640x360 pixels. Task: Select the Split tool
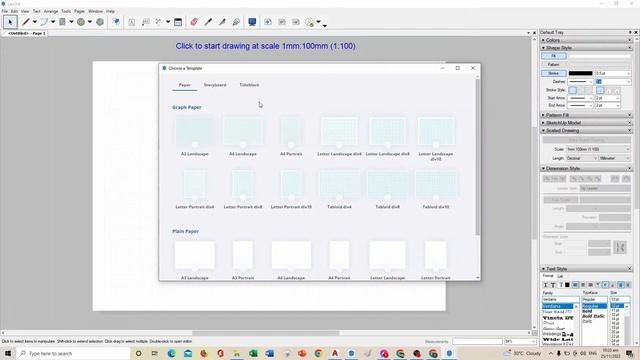[222, 22]
